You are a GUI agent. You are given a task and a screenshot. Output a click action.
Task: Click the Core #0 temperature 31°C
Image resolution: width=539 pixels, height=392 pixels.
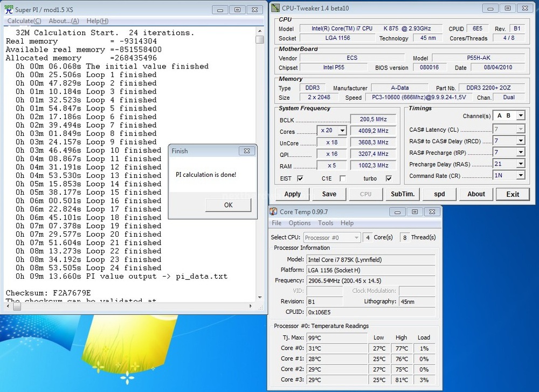click(x=337, y=348)
